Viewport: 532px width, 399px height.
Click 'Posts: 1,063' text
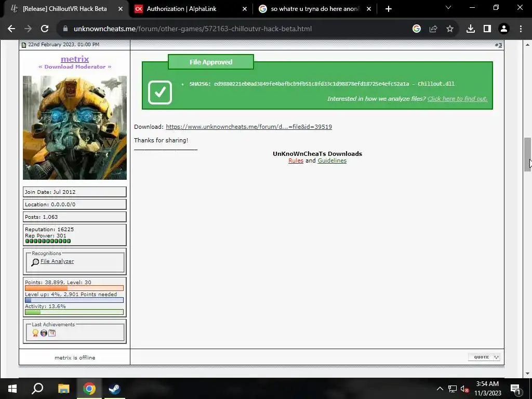point(42,217)
